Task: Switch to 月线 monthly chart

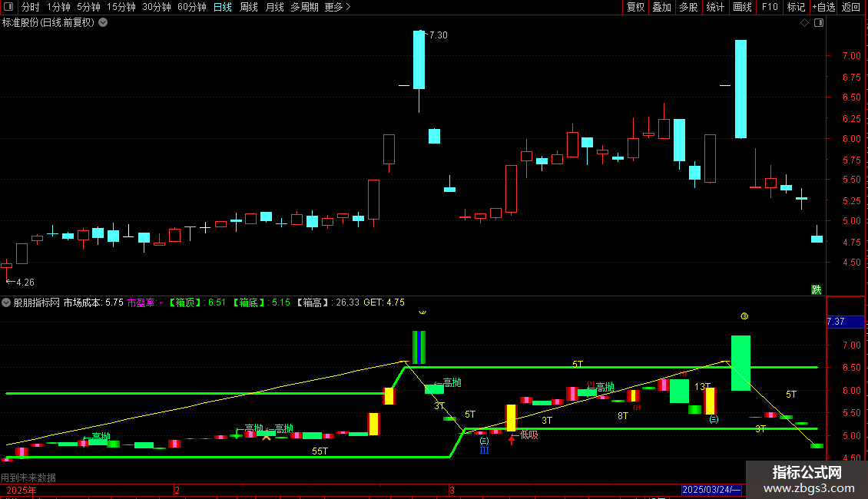Action: (274, 7)
